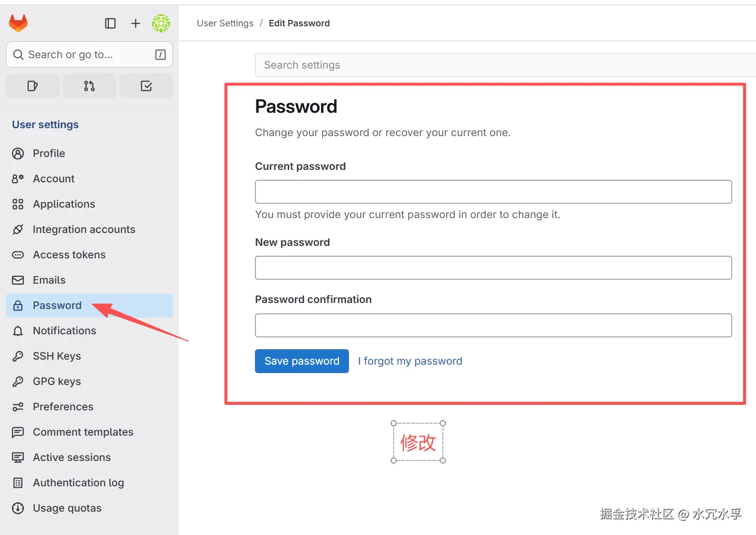The image size is (756, 535).
Task: Click into the New password field
Action: 493,268
